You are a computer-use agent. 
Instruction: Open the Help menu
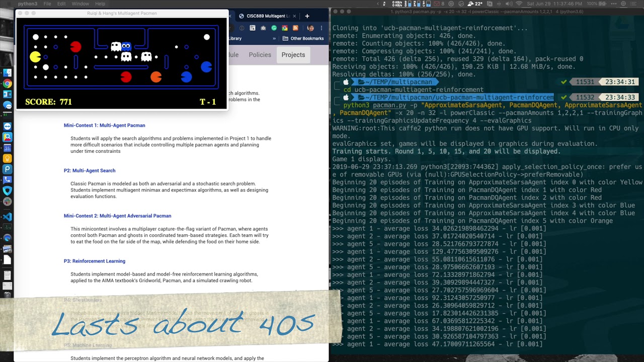(100, 4)
